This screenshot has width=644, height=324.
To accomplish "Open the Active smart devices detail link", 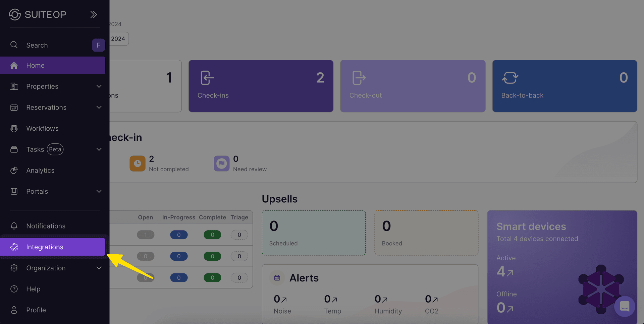I will click(509, 273).
